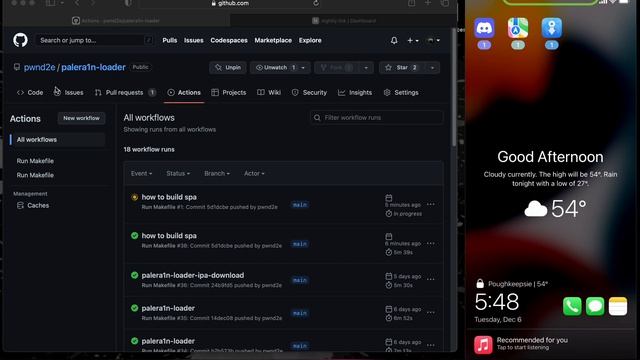Switch to the second Safari tab

343,20
